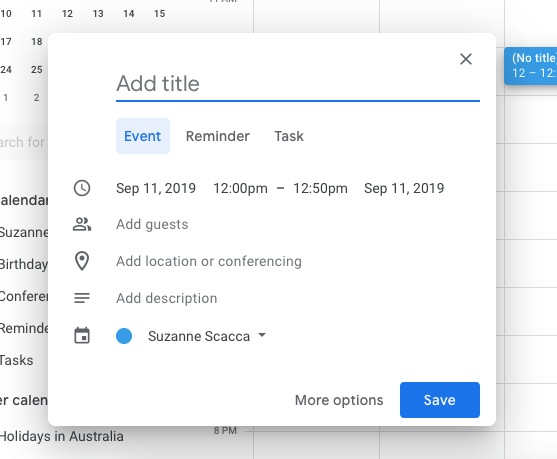
Task: Select day 12 in mini calendar
Action: point(67,14)
